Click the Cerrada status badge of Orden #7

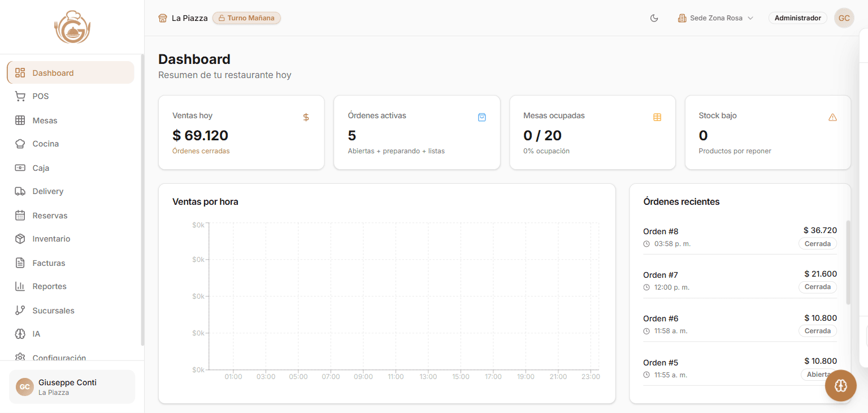click(x=818, y=287)
